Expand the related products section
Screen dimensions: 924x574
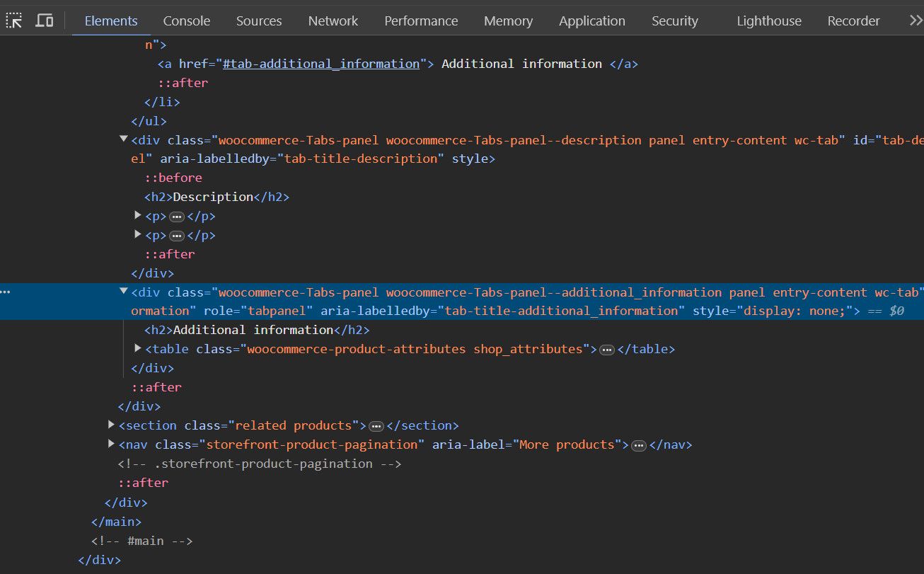[x=111, y=425]
